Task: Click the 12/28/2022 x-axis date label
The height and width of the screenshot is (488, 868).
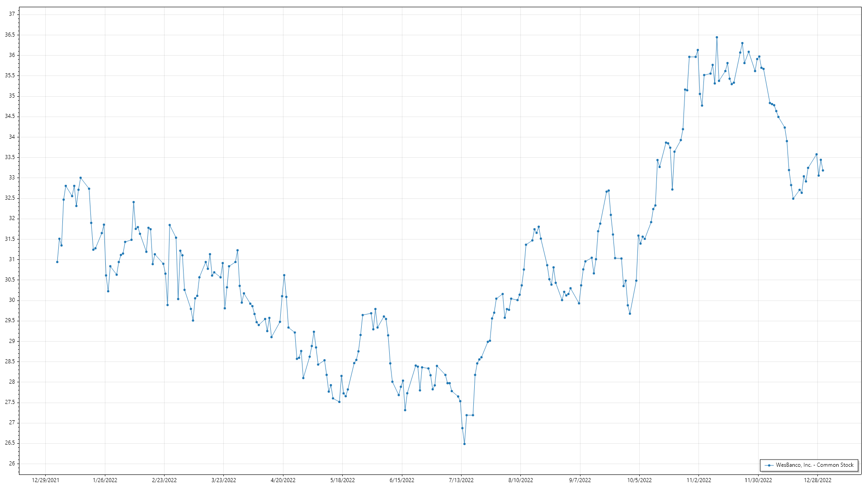Action: coord(817,480)
